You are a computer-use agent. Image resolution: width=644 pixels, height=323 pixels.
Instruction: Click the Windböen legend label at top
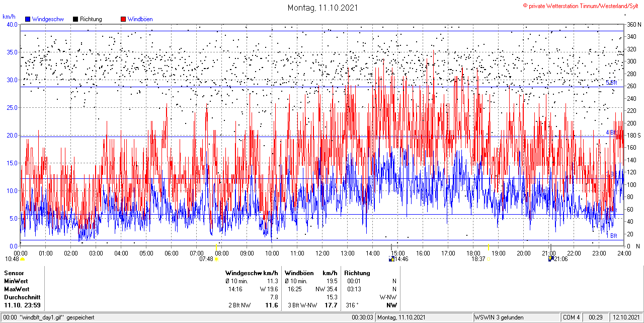point(140,19)
